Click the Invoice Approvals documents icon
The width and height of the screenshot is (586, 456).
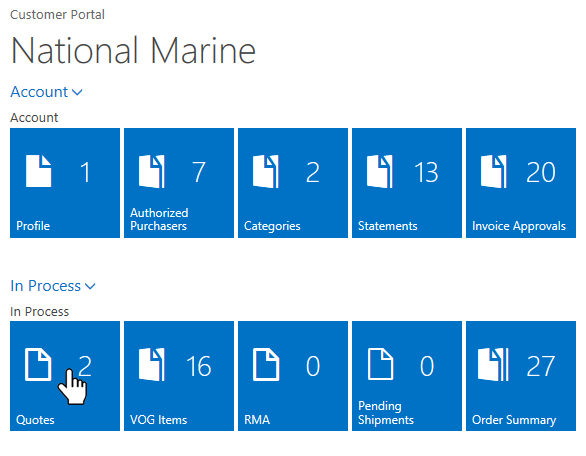click(494, 172)
